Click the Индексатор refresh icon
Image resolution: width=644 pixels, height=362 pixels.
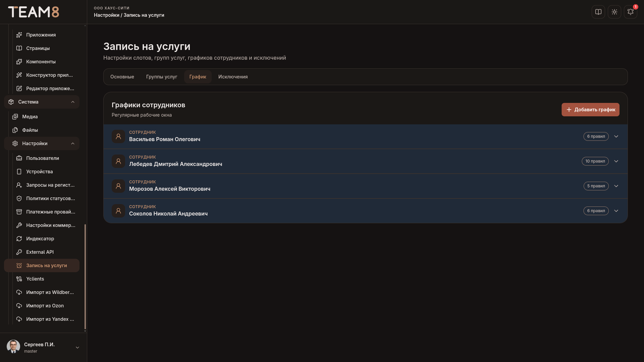19,239
